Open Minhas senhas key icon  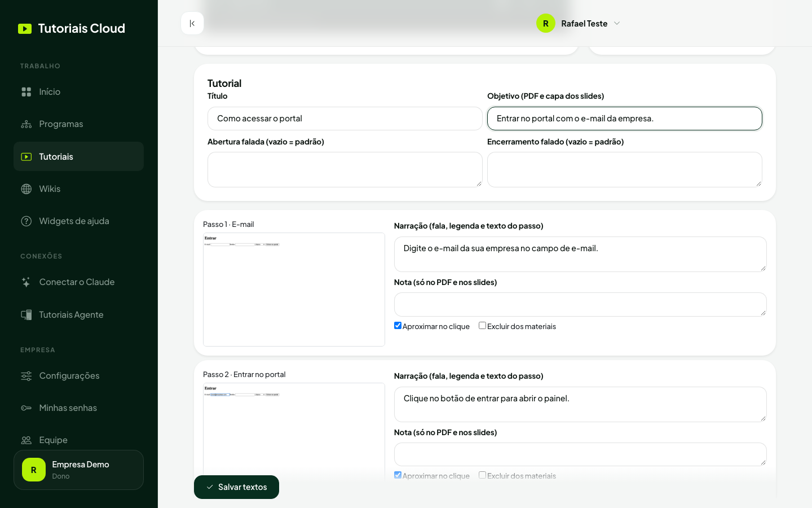tap(27, 408)
